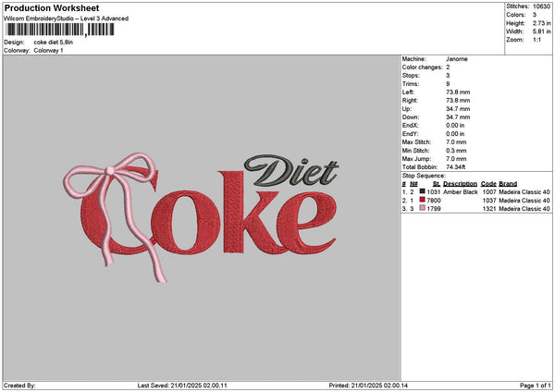Click the 'Down:' measurement label
This screenshot has height=392, width=555.
click(410, 117)
